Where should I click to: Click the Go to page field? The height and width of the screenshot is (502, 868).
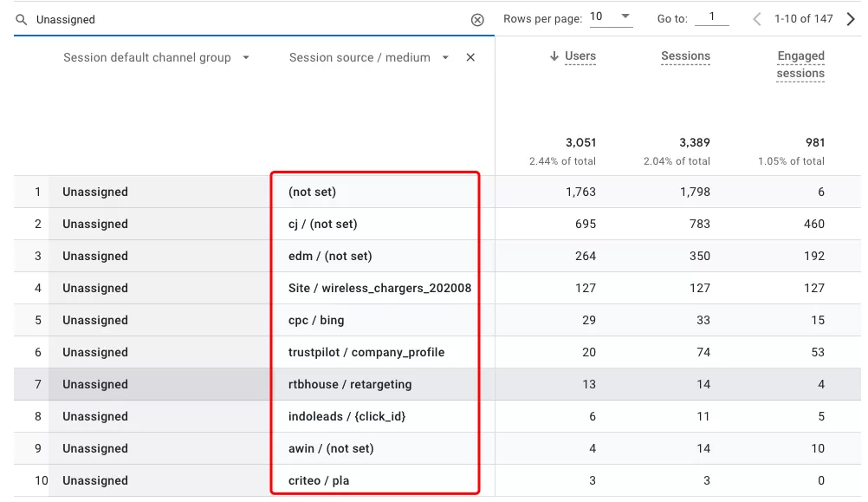[712, 17]
